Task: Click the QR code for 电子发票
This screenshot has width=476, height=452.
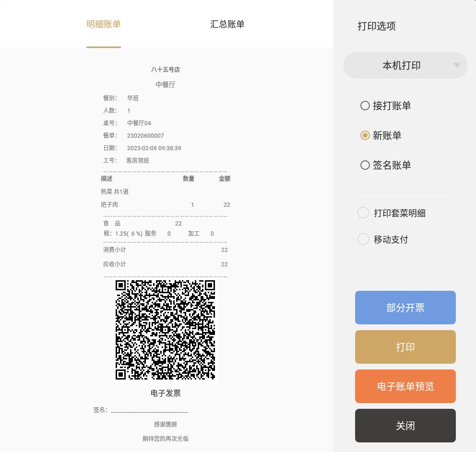Action: click(x=166, y=330)
